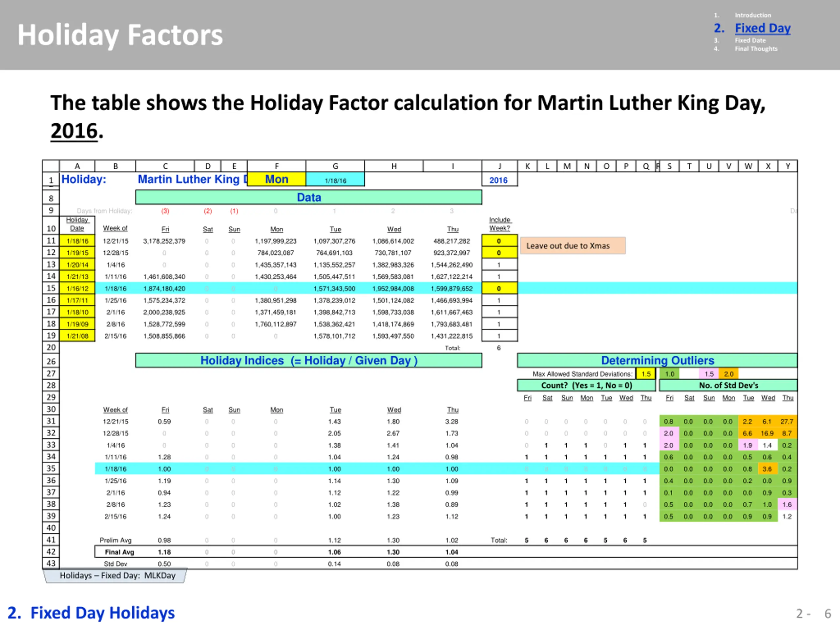Click the orange 27.7 std dev cell
The width and height of the screenshot is (840, 630).
pos(787,422)
